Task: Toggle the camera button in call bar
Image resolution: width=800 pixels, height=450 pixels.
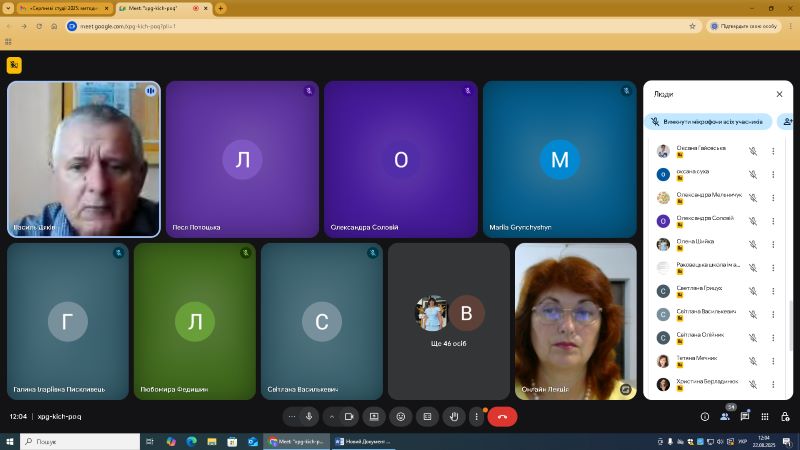Action: [349, 416]
